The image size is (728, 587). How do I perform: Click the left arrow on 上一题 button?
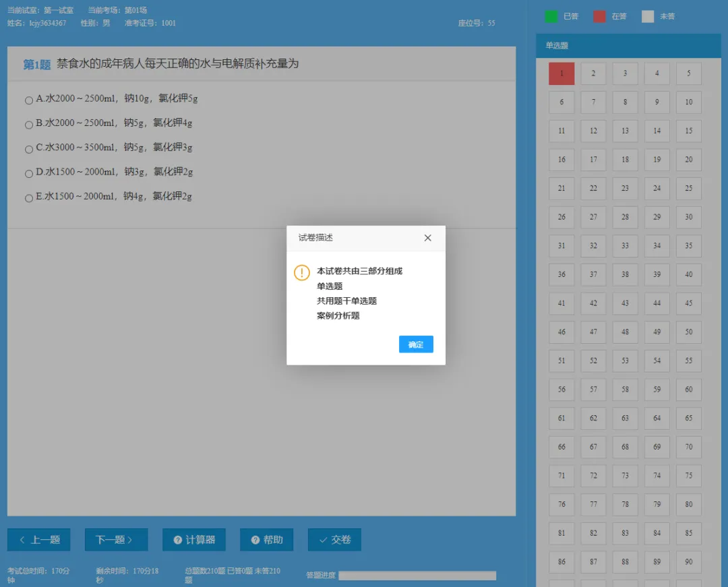click(21, 539)
